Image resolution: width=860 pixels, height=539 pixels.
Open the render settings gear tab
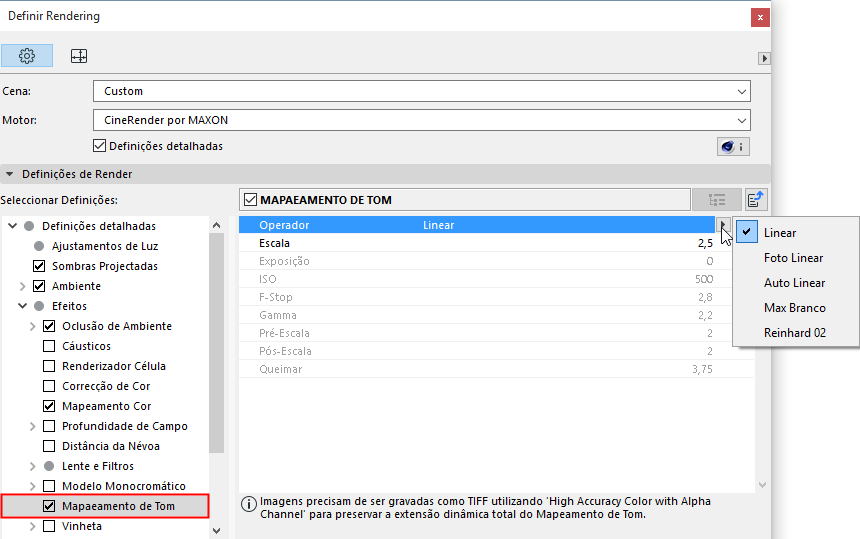coord(27,55)
